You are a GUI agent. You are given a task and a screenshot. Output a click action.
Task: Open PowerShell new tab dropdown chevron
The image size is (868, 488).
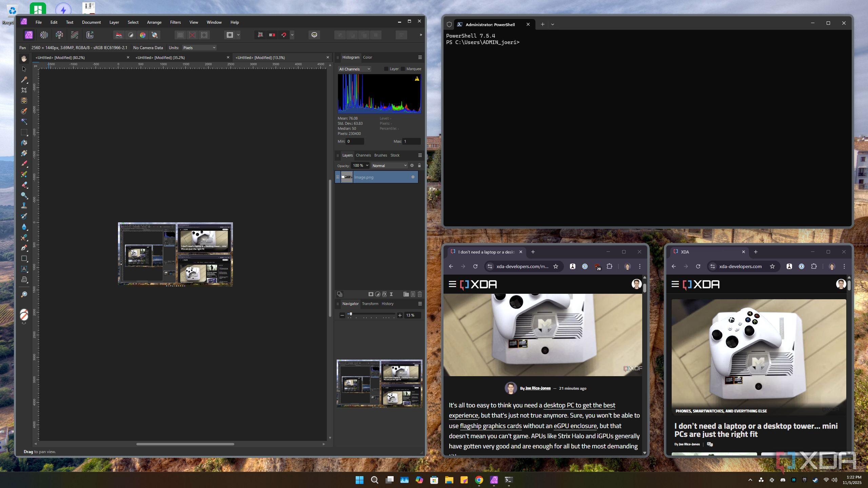pyautogui.click(x=553, y=24)
